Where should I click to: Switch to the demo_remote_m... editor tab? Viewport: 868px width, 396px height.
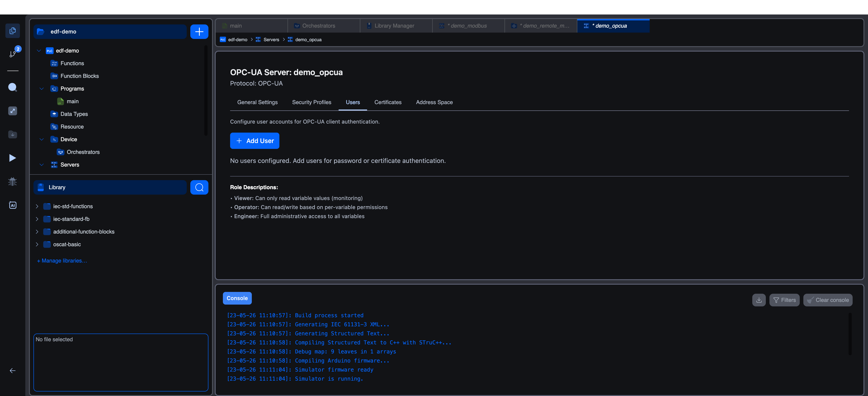click(x=541, y=26)
